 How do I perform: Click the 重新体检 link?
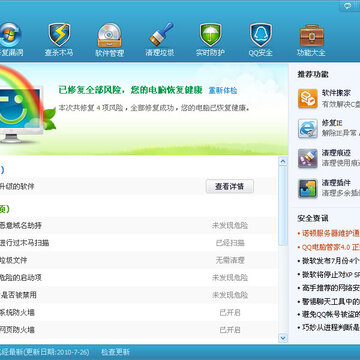tap(223, 90)
